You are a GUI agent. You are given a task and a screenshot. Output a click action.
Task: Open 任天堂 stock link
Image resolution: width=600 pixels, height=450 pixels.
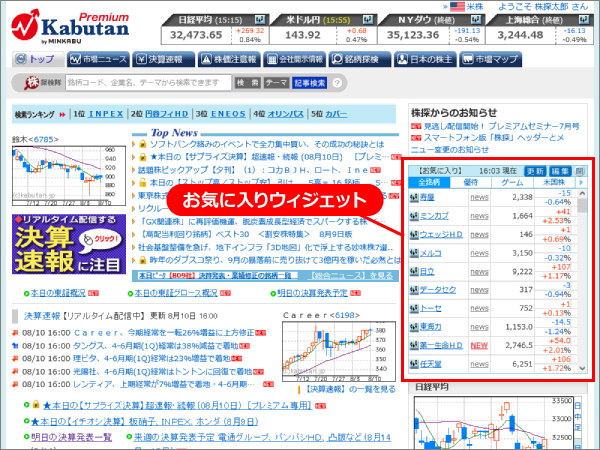tap(430, 364)
